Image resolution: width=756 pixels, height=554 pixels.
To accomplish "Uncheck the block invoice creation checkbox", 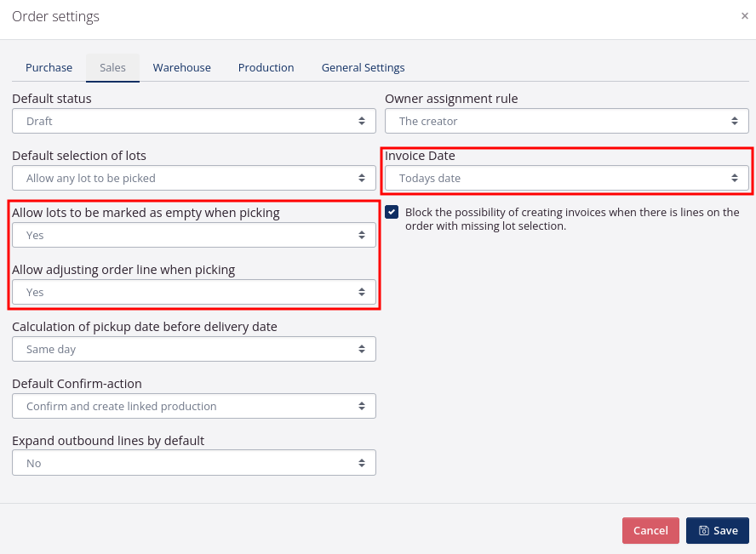I will click(392, 212).
